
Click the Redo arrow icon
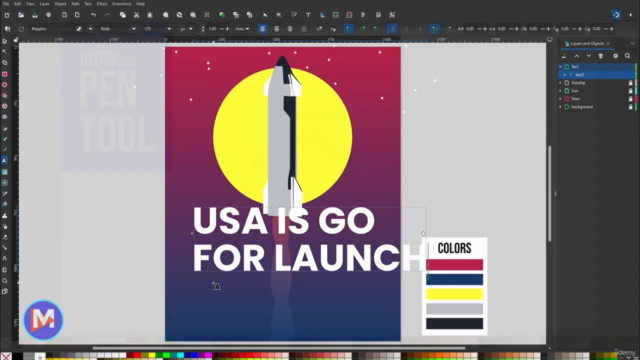click(107, 15)
